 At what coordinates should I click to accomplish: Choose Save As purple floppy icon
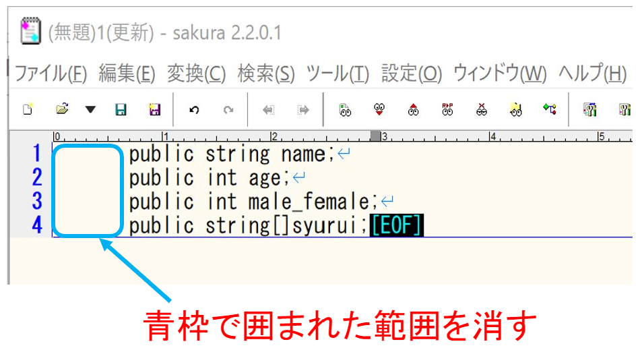154,109
